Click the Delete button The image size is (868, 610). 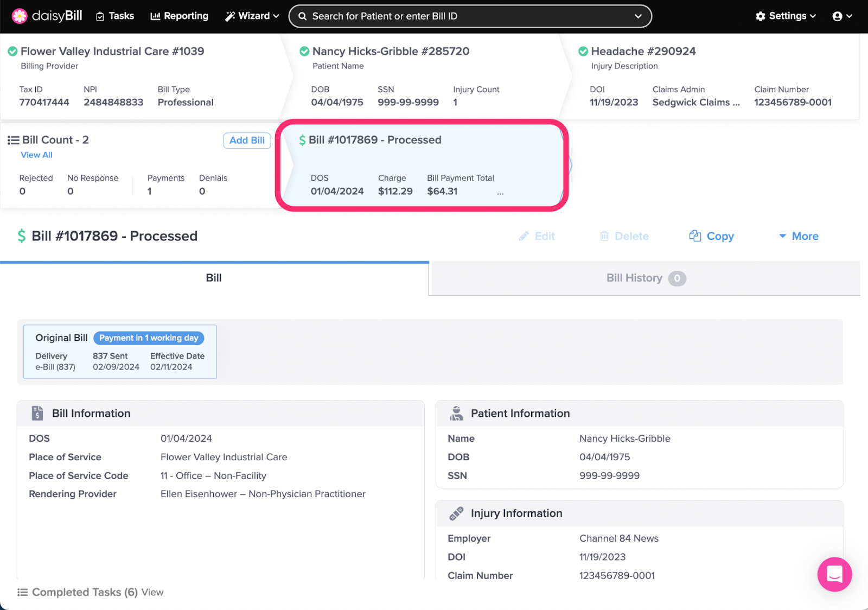(x=624, y=236)
